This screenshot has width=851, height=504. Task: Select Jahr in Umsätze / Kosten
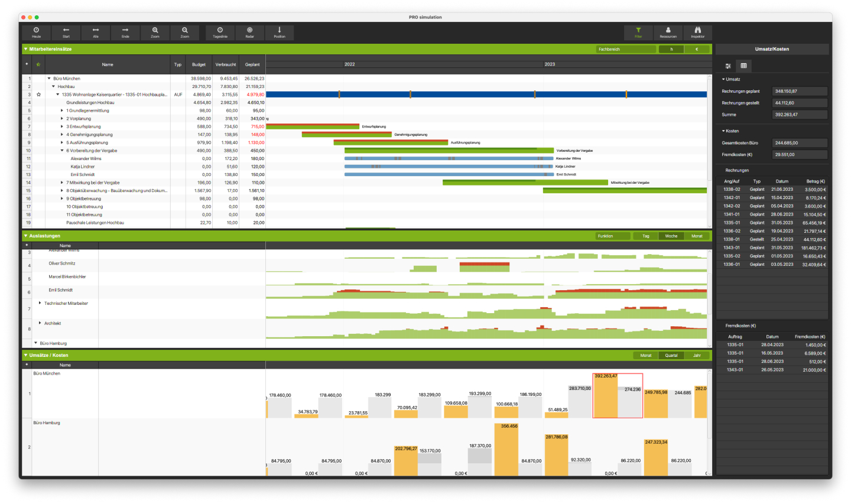pos(697,355)
